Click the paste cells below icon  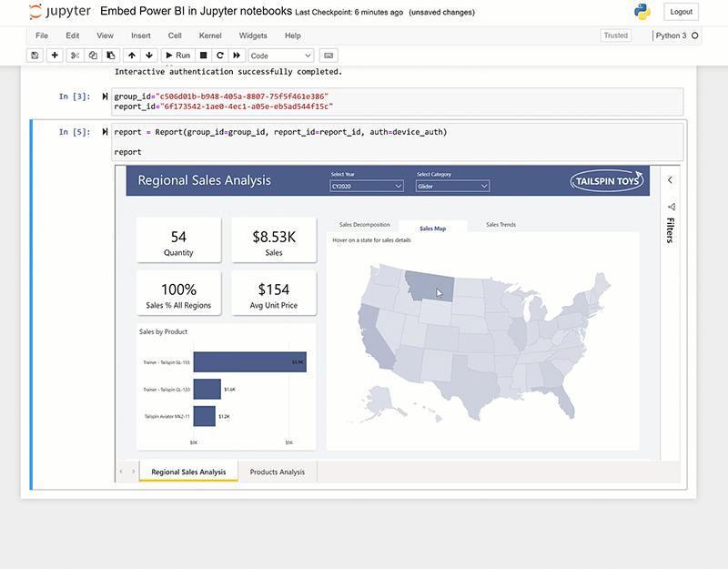(x=110, y=56)
